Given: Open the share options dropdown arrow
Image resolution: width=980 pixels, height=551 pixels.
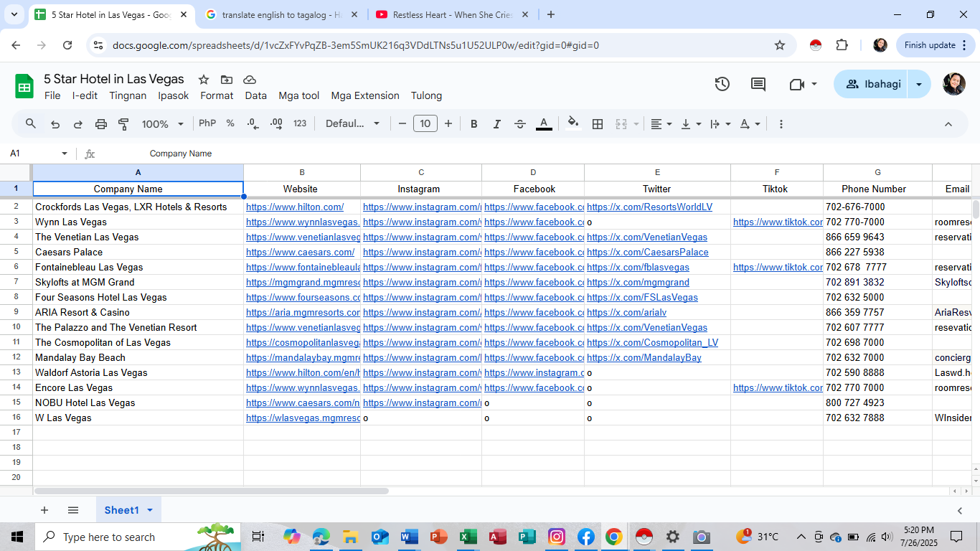Looking at the screenshot, I should (919, 84).
